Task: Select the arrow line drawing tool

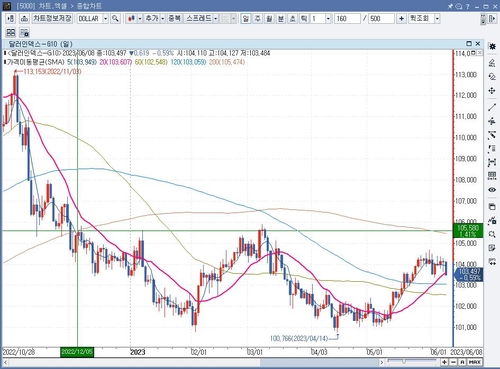Action: 492,135
